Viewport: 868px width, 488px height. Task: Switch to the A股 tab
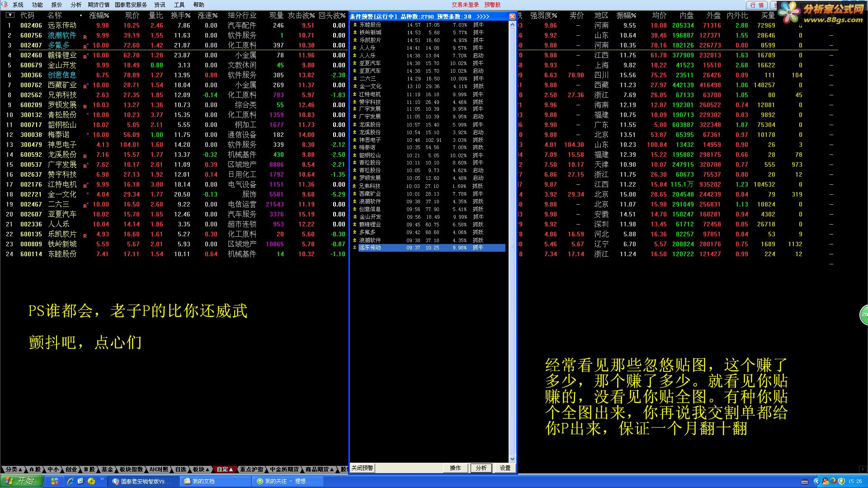click(36, 469)
